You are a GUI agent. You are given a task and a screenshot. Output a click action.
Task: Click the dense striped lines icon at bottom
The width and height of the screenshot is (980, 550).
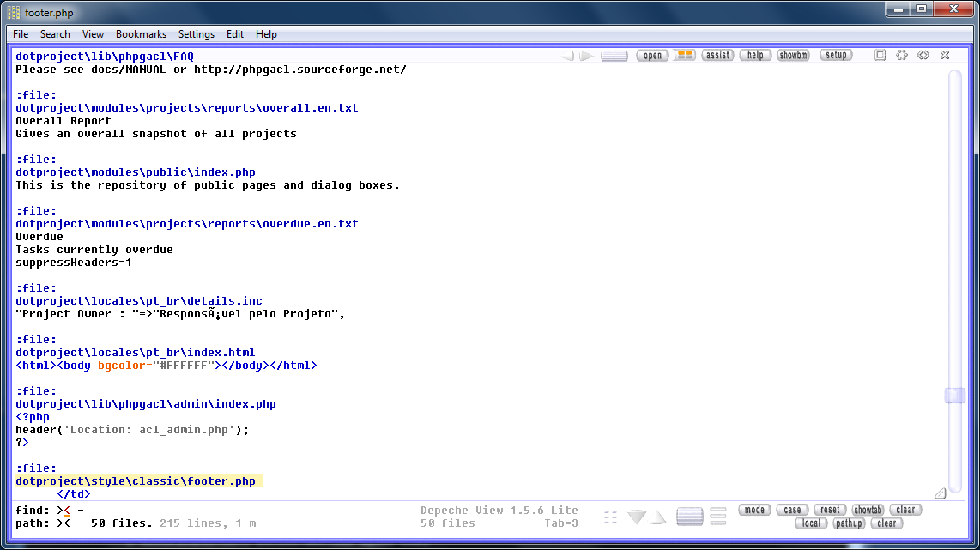tap(690, 517)
